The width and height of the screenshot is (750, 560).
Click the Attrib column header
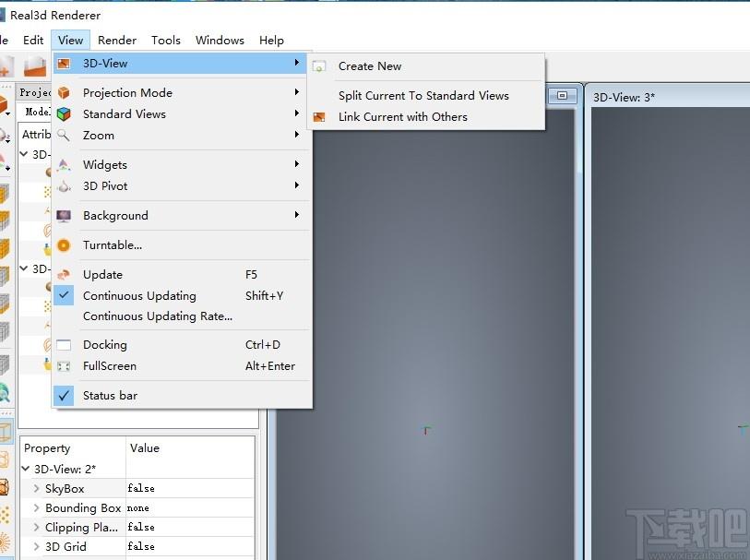(x=36, y=135)
